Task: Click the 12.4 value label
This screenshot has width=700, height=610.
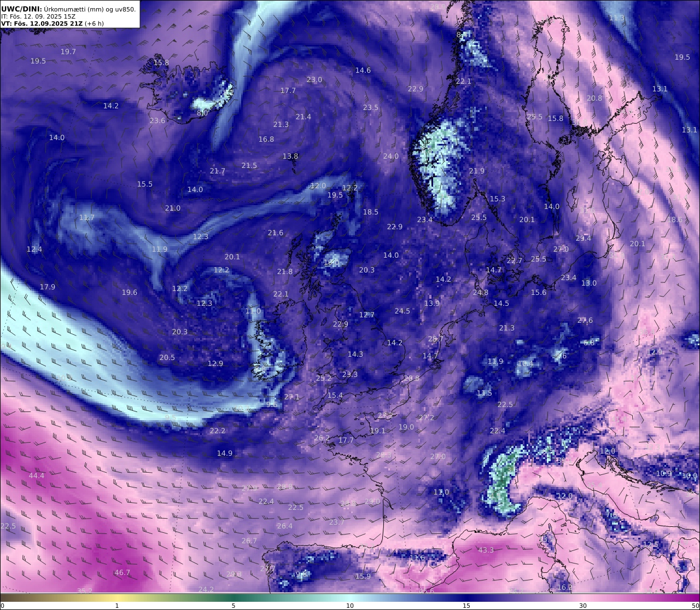Action: pyautogui.click(x=34, y=249)
